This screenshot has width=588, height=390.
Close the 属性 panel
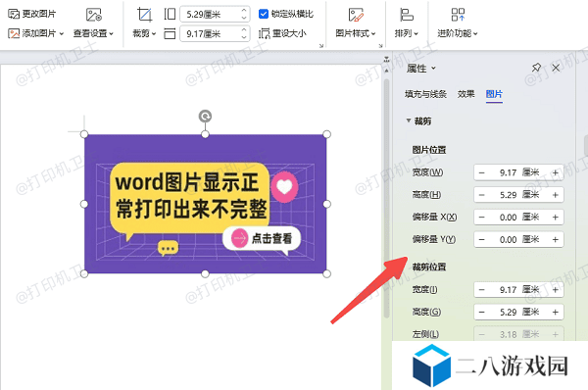[556, 68]
